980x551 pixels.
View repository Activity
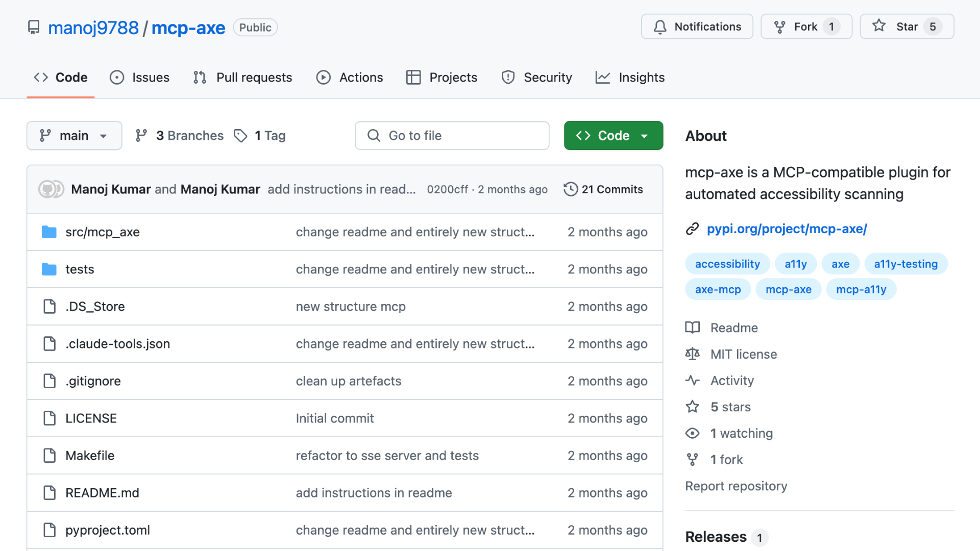point(731,381)
